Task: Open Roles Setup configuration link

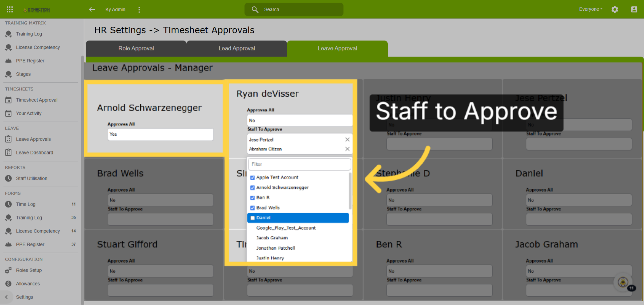Action: point(29,270)
